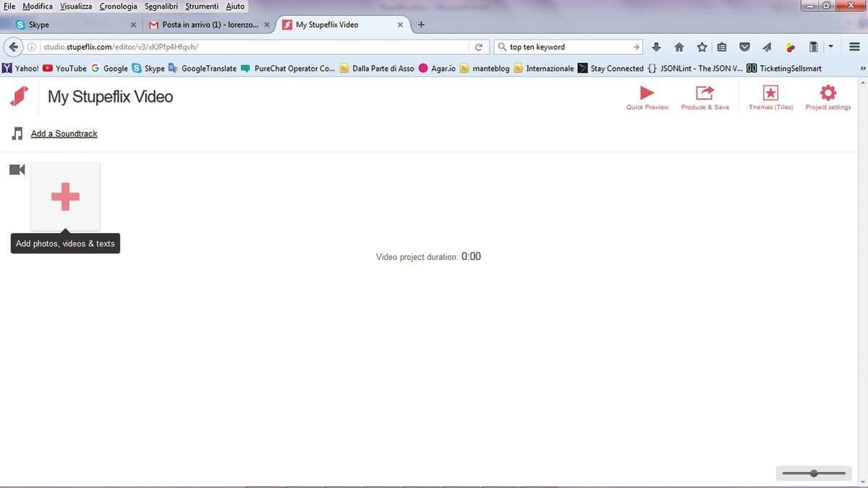Screen dimensions: 868x488
Task: Click the Pocket icon
Action: pyautogui.click(x=744, y=47)
